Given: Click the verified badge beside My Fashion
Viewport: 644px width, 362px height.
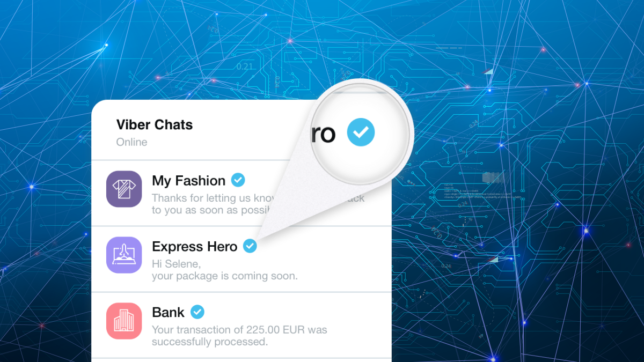Looking at the screenshot, I should (x=238, y=180).
